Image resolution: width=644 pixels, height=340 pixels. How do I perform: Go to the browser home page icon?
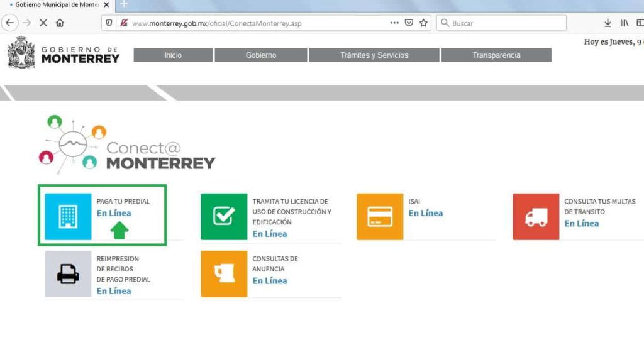click(x=60, y=23)
